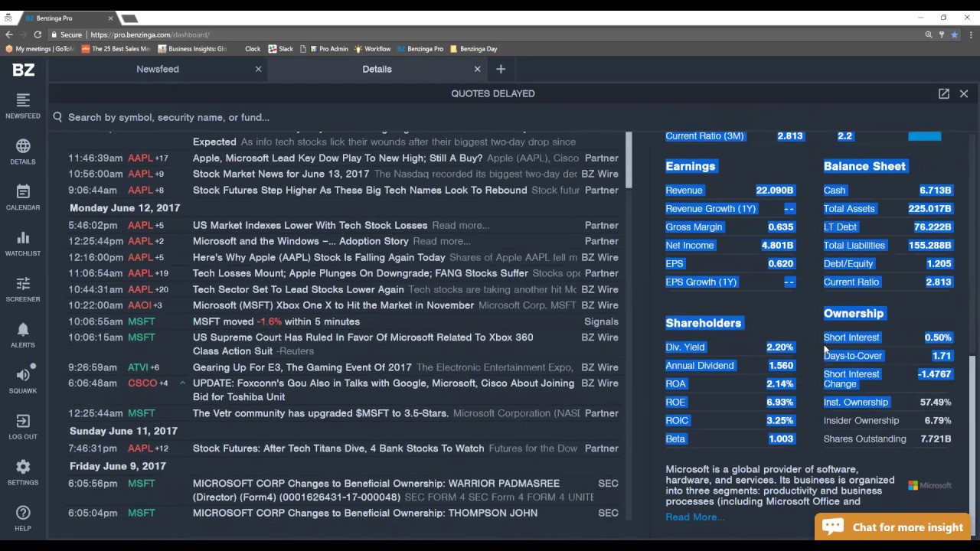980x551 pixels.
Task: Open the Newsfeed sidebar icon
Action: point(23,100)
